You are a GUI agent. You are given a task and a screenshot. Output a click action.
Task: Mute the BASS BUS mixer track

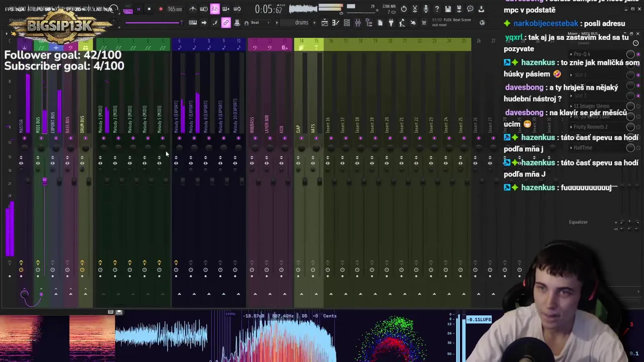click(x=70, y=138)
